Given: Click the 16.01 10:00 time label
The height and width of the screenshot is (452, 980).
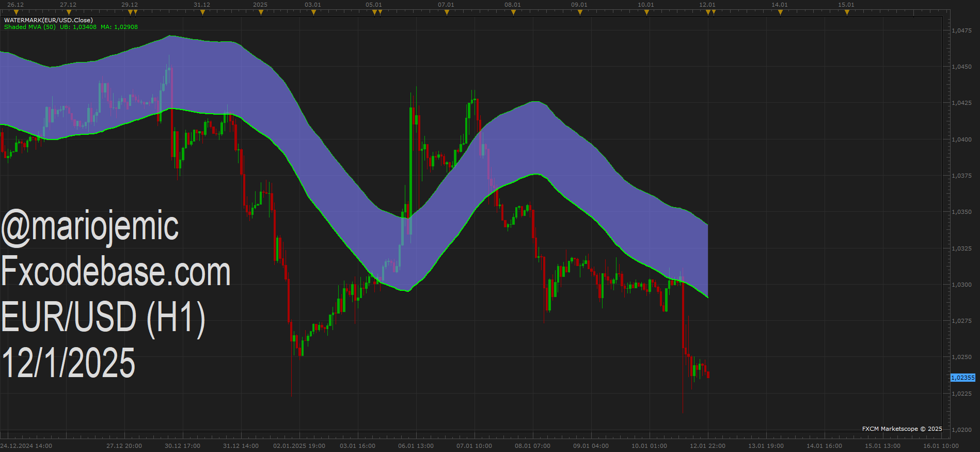Looking at the screenshot, I should (941, 446).
